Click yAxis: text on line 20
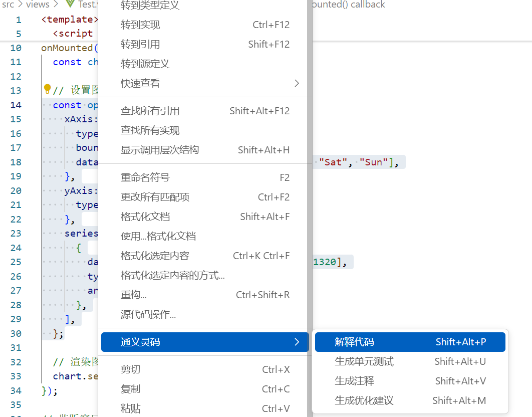Image resolution: width=532 pixels, height=417 pixels. [x=81, y=190]
